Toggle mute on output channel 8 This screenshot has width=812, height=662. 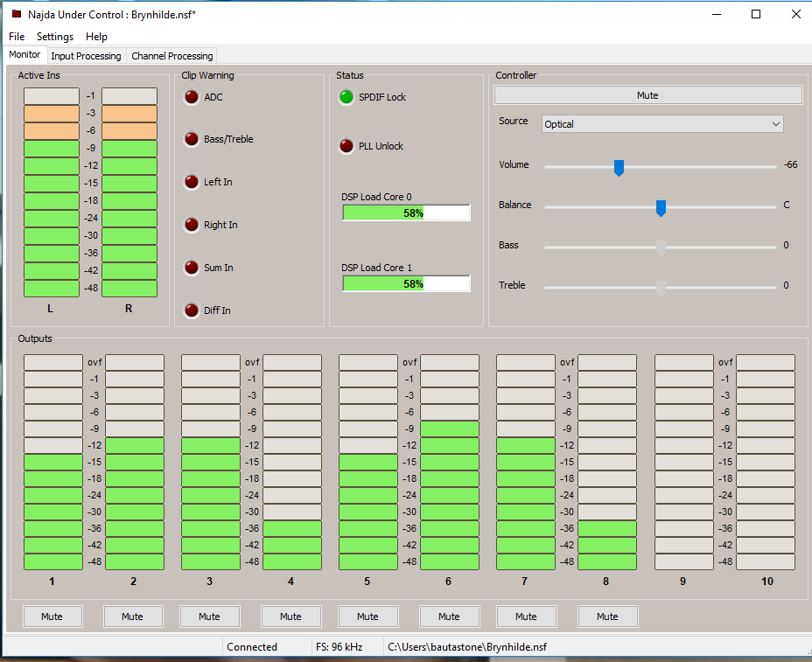click(607, 617)
